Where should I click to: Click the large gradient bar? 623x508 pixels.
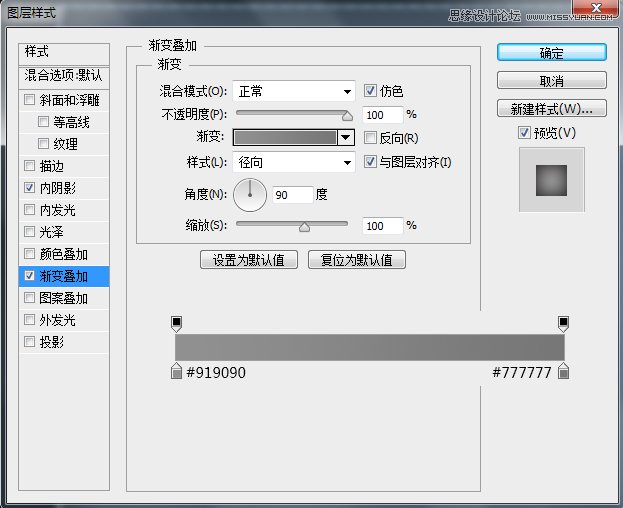coord(370,347)
